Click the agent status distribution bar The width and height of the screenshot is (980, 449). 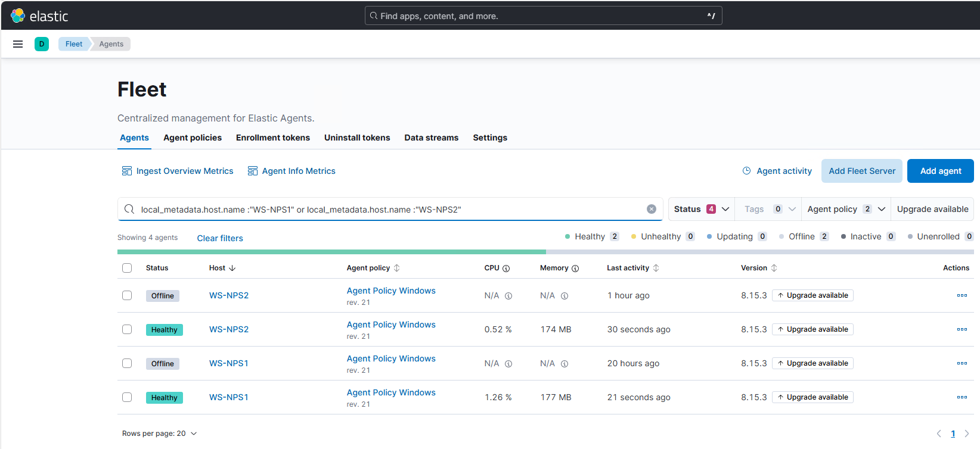click(545, 252)
